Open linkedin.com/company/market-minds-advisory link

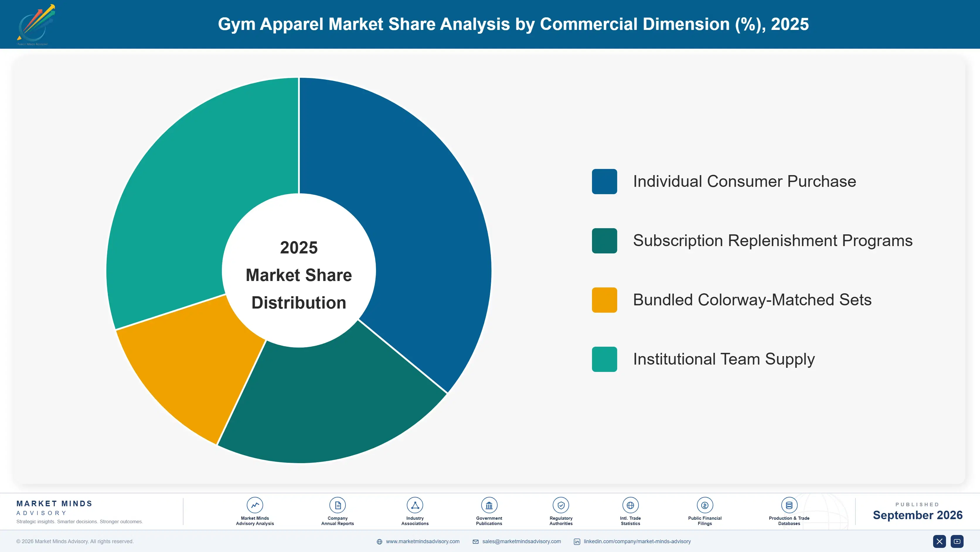click(x=637, y=541)
